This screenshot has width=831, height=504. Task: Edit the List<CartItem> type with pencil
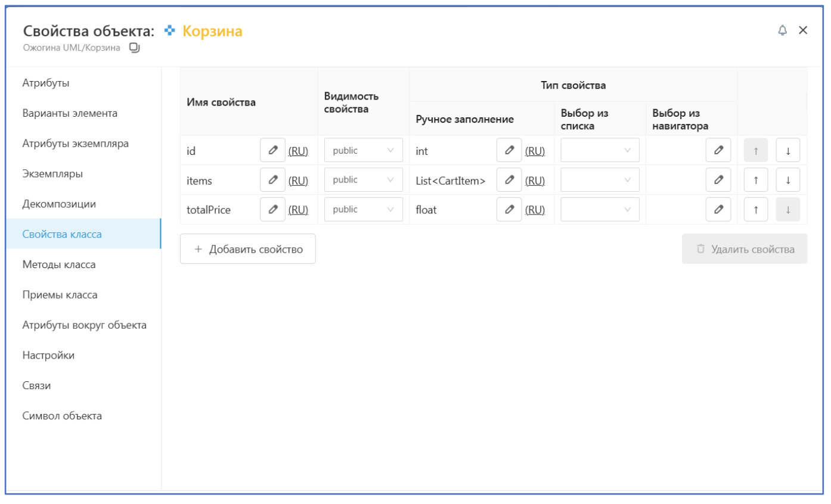point(509,180)
